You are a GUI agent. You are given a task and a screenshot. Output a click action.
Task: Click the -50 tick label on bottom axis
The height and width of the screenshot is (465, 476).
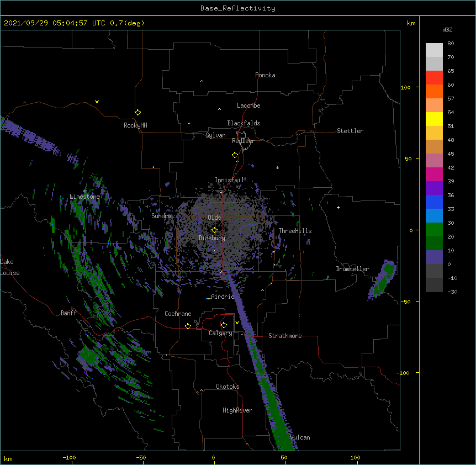[x=141, y=457]
